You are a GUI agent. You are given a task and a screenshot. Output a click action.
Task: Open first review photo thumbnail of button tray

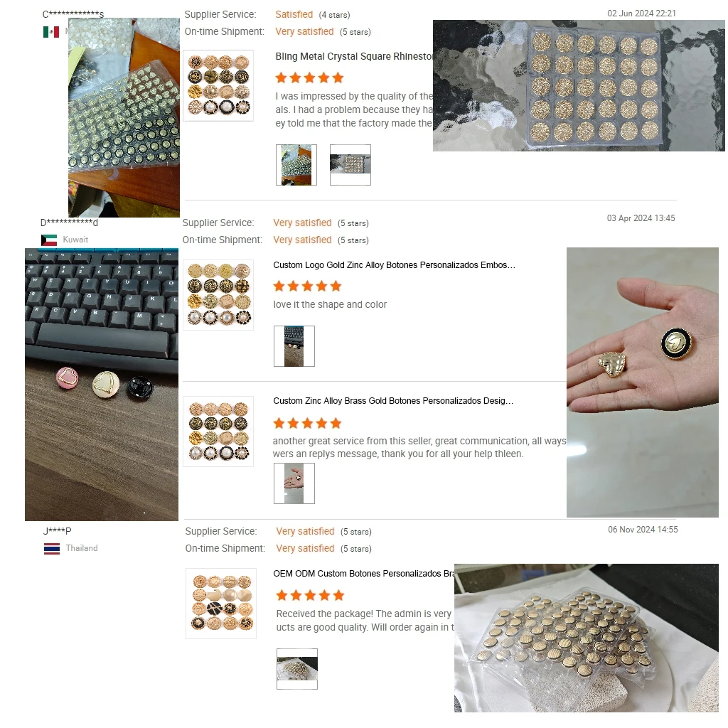point(296,165)
